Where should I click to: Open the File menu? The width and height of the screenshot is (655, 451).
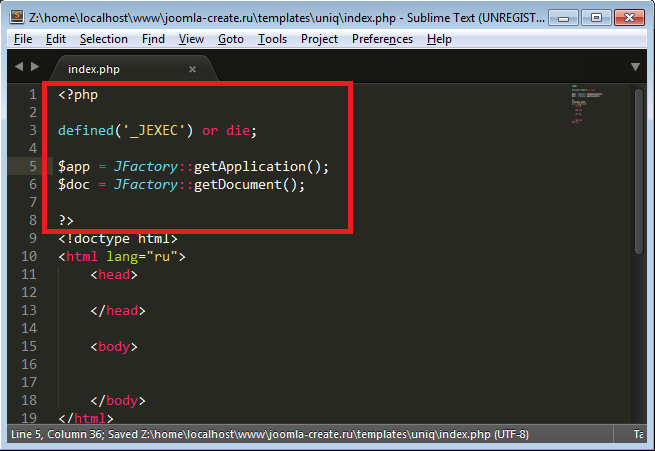pyautogui.click(x=24, y=39)
